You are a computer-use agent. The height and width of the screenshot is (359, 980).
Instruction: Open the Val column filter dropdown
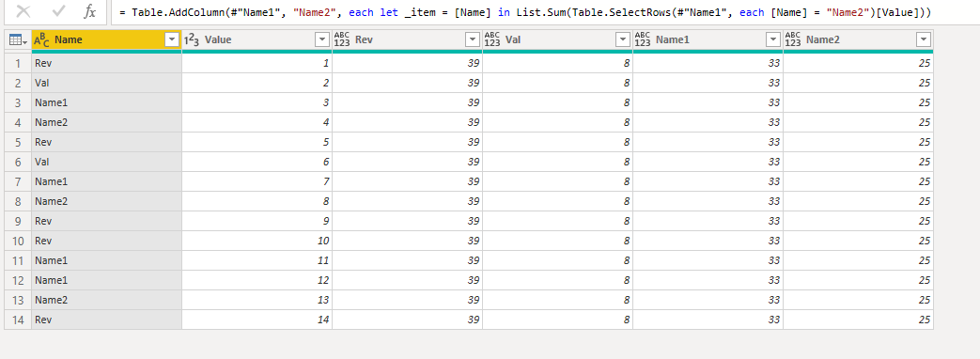point(623,40)
